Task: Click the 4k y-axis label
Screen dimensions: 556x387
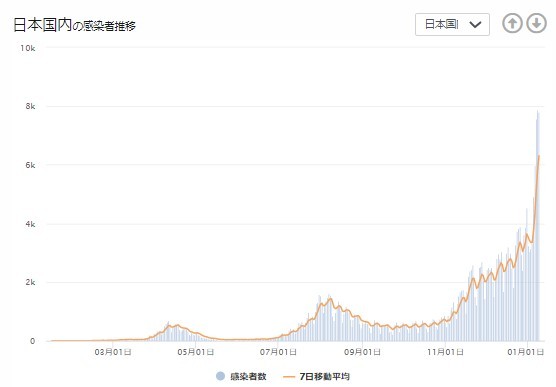Action: [30, 224]
